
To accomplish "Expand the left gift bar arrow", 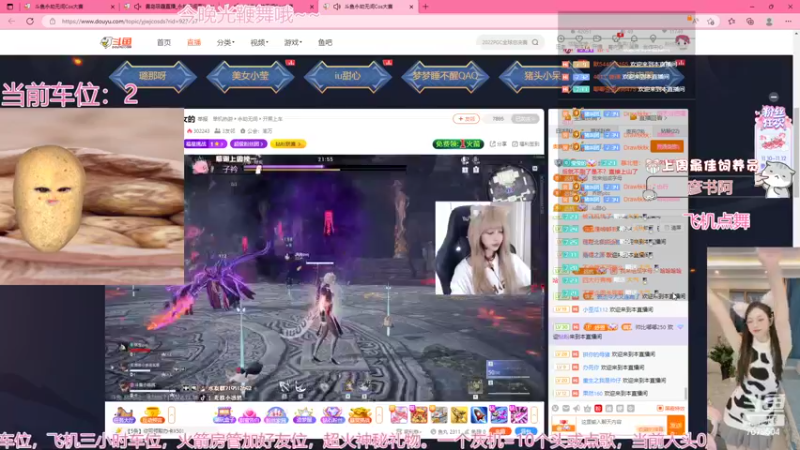I will [172, 415].
